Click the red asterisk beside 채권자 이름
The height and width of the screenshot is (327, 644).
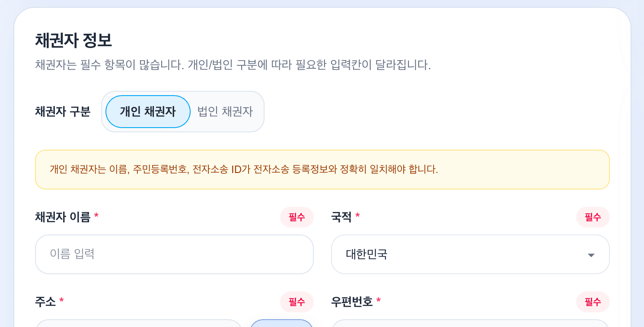[x=96, y=214]
